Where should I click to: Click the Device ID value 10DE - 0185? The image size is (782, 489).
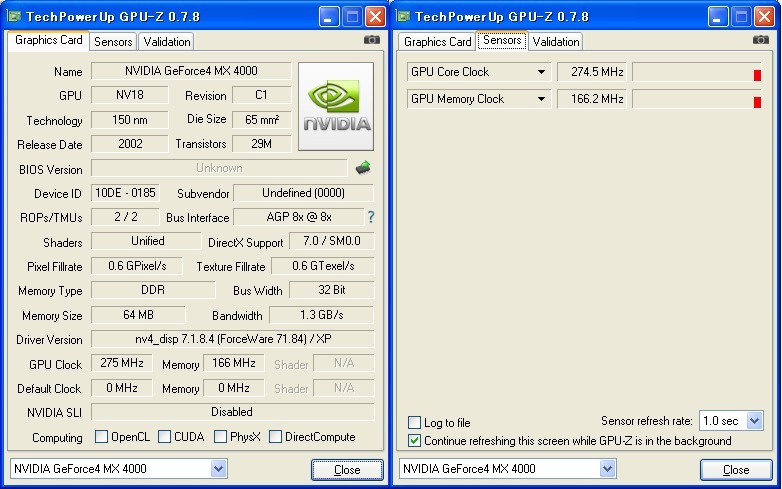(125, 193)
